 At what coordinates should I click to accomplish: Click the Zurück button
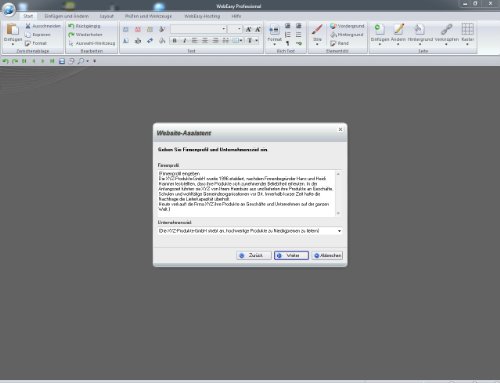pos(254,255)
